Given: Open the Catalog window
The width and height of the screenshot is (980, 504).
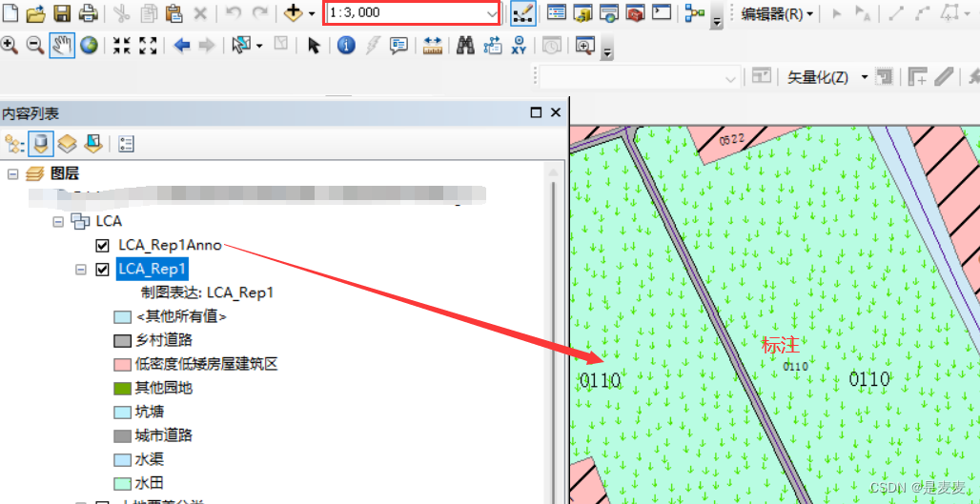Looking at the screenshot, I should [583, 12].
